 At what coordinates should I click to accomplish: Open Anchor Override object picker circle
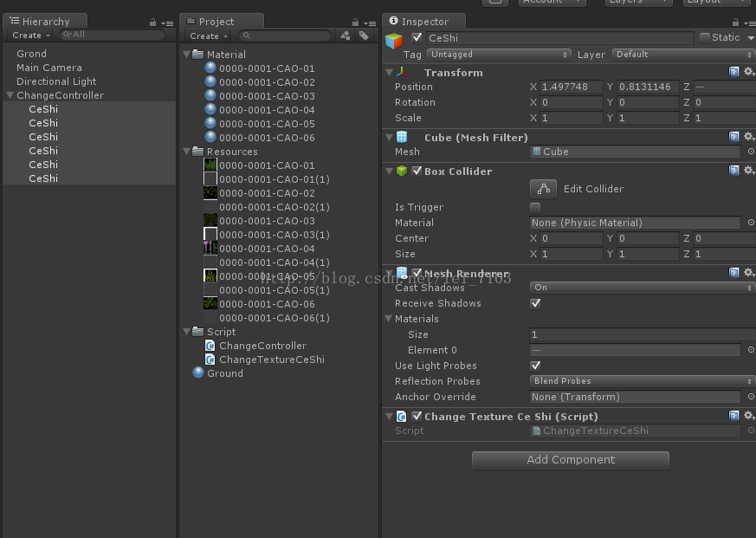(x=751, y=397)
